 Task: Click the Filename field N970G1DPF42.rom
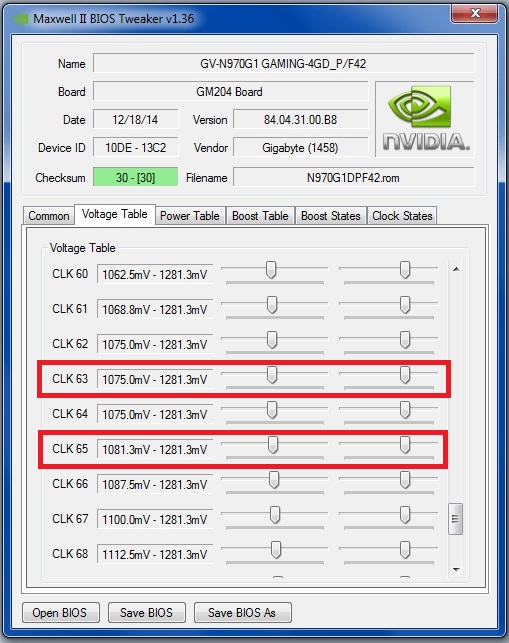coord(354,177)
